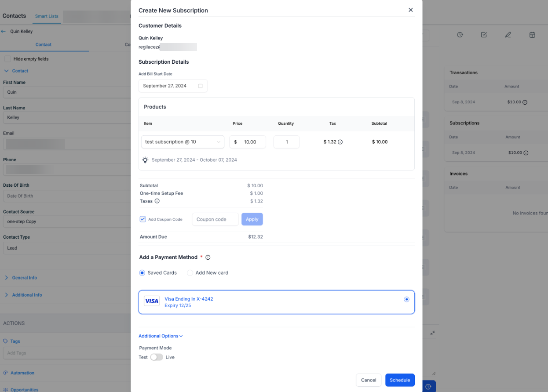Switch to the Smart Lists tab

pos(47,16)
